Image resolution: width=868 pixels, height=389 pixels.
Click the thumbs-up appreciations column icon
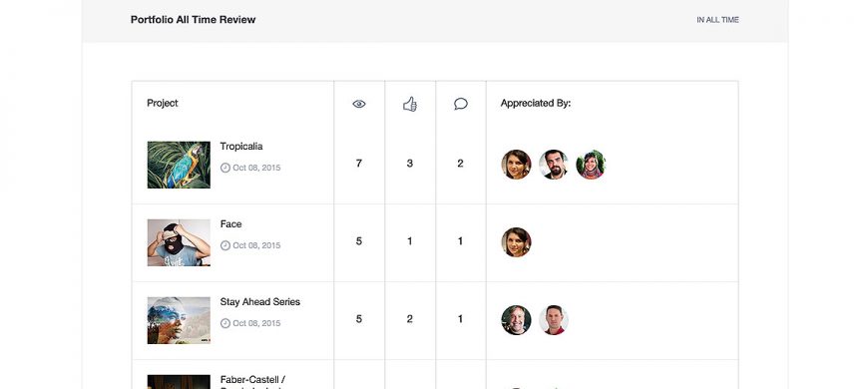[410, 104]
